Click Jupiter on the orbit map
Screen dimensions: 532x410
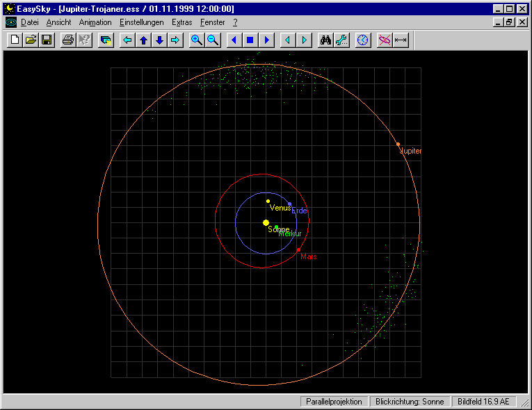pos(398,145)
